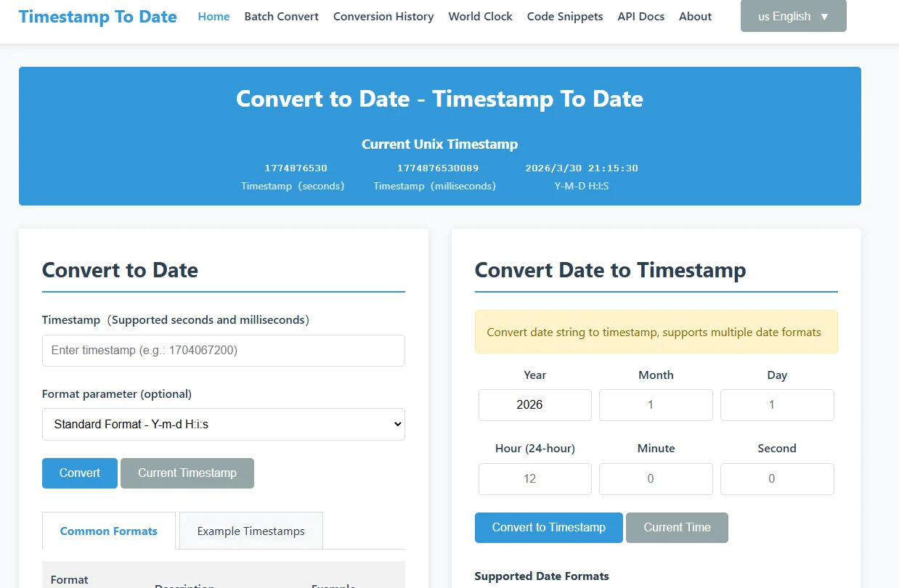Viewport: 899px width, 588px height.
Task: Click the Hour (24-hour) field
Action: (x=534, y=479)
